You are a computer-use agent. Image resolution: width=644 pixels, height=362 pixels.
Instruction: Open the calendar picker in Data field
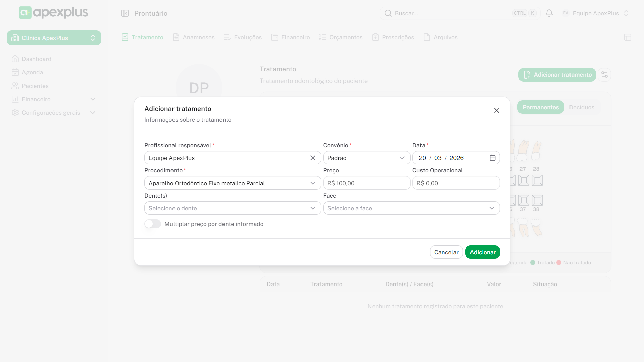492,158
